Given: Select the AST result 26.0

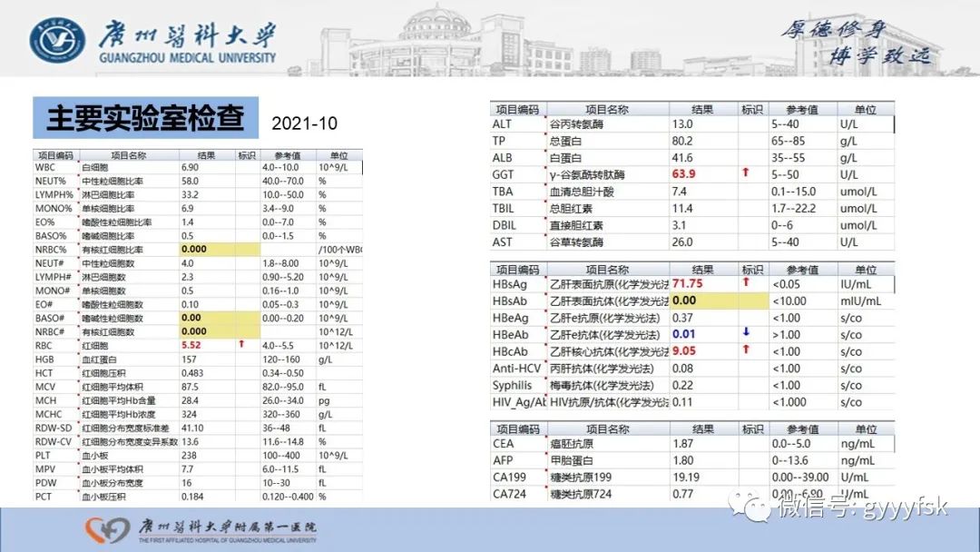Looking at the screenshot, I should coord(682,241).
